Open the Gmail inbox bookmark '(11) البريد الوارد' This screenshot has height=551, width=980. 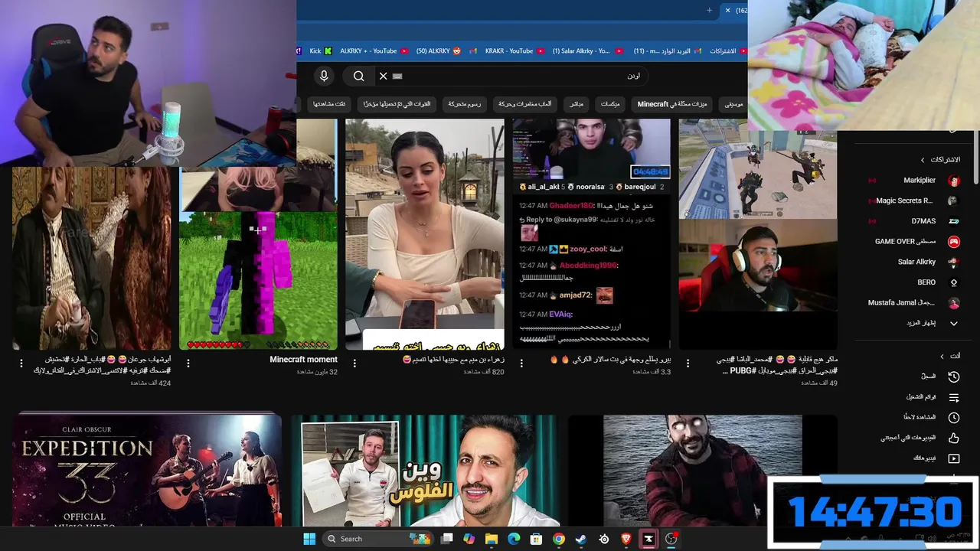coord(667,51)
